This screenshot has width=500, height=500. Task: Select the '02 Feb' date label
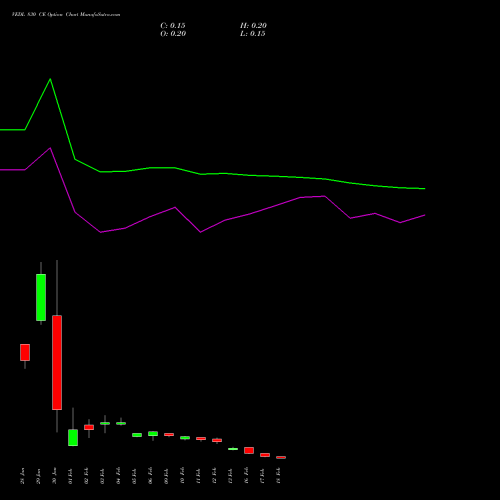point(86,476)
